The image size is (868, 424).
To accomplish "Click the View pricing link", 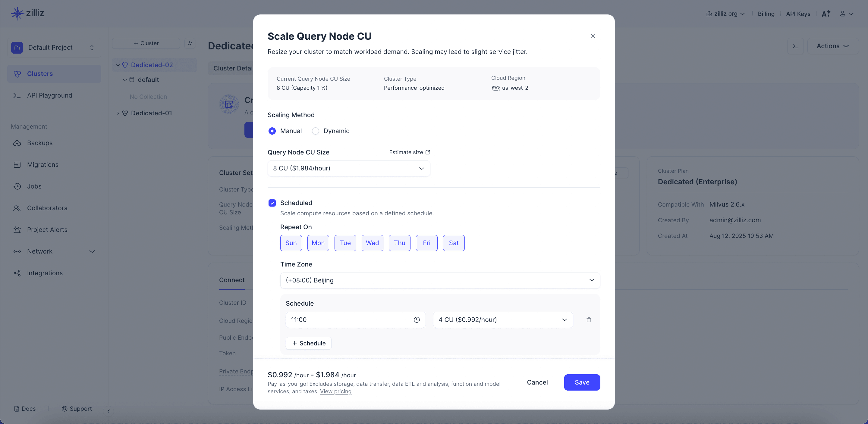I will [336, 391].
